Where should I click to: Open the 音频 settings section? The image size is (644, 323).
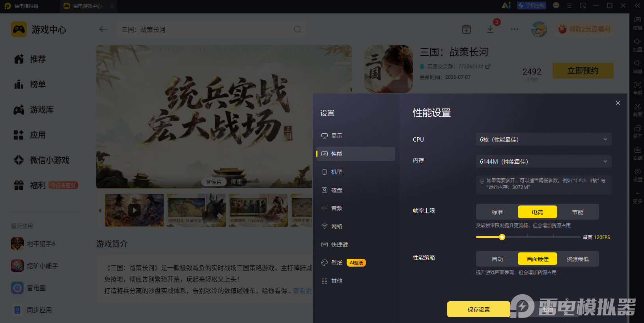tap(356, 208)
